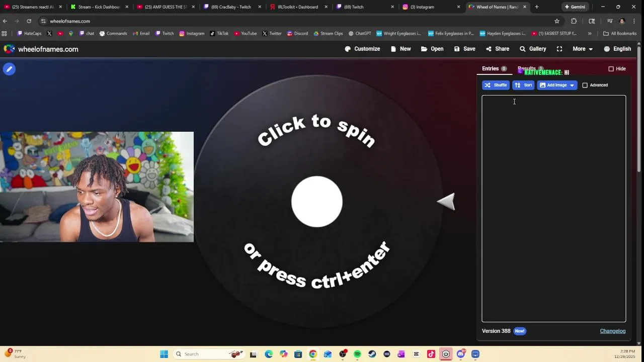Image resolution: width=644 pixels, height=362 pixels.
Task: Open the ChatGPT bookmark
Action: [x=359, y=34]
